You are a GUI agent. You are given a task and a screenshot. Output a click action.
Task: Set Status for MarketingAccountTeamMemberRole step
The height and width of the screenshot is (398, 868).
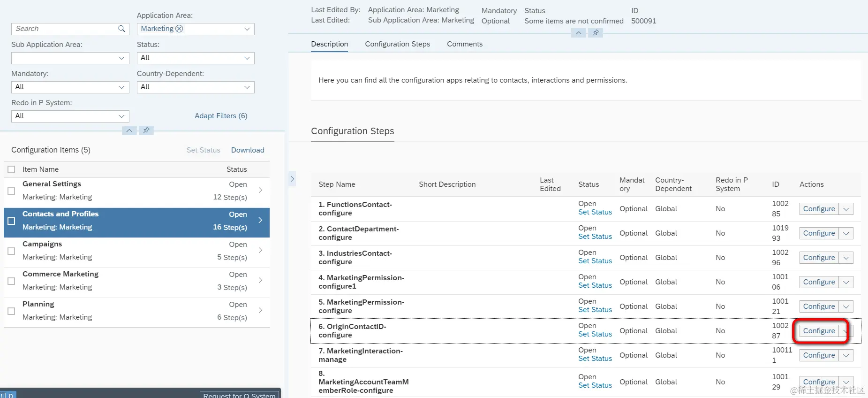pyautogui.click(x=595, y=385)
